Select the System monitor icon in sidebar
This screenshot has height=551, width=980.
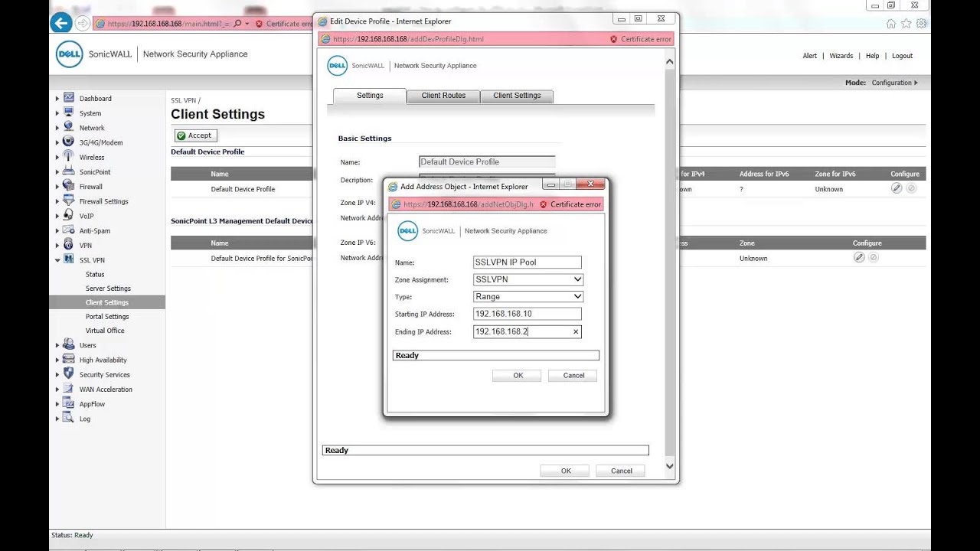69,112
